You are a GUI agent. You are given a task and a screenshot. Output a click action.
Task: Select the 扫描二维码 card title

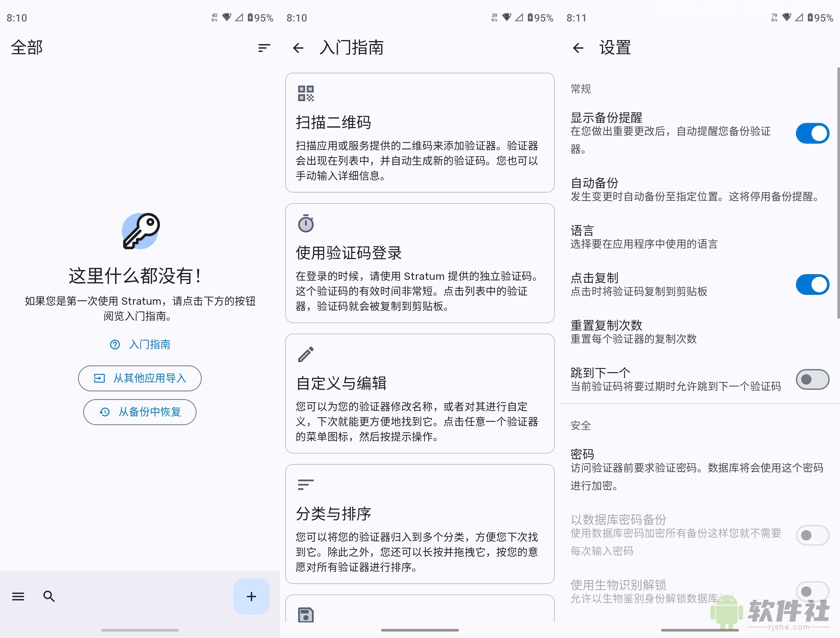pyautogui.click(x=333, y=122)
